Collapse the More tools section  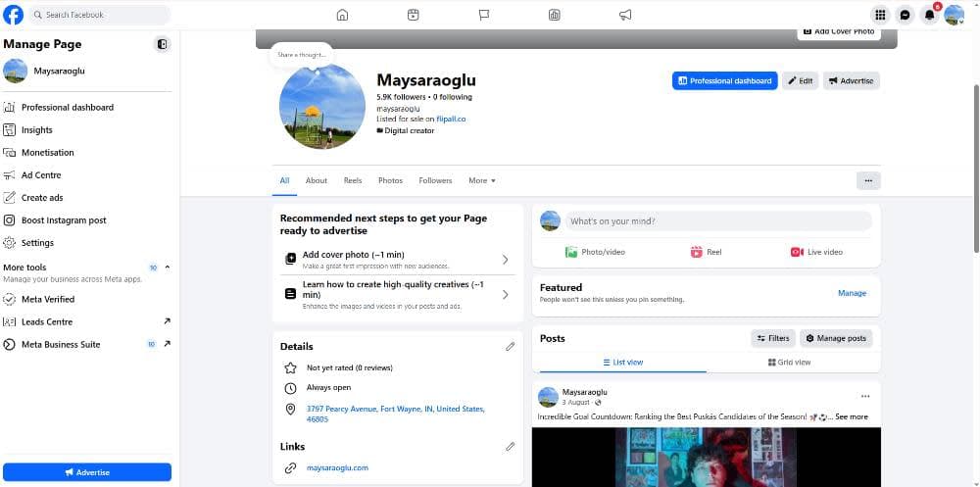(x=167, y=267)
